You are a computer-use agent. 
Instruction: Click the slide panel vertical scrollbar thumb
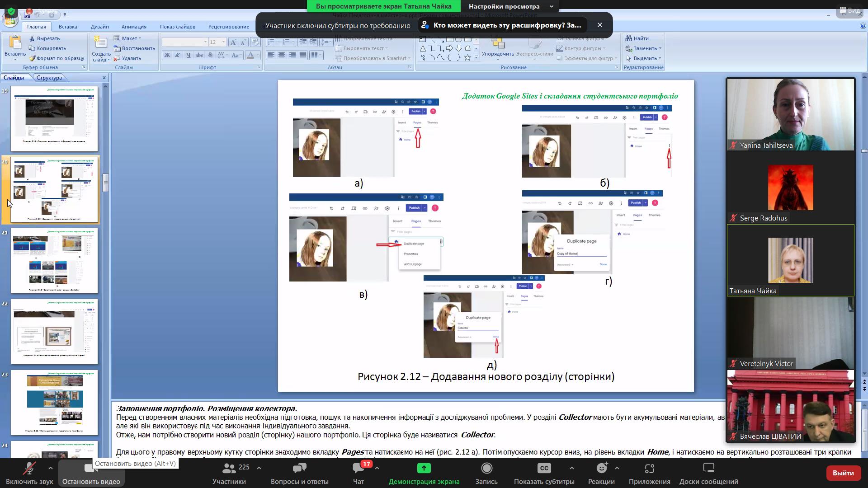[106, 183]
